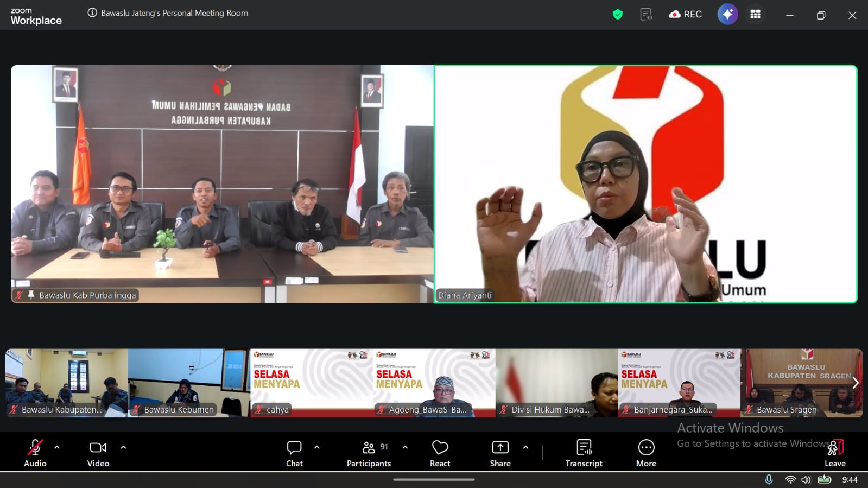This screenshot has height=488, width=868.
Task: Select Bawaslu Kebumen thumbnail
Action: [189, 383]
